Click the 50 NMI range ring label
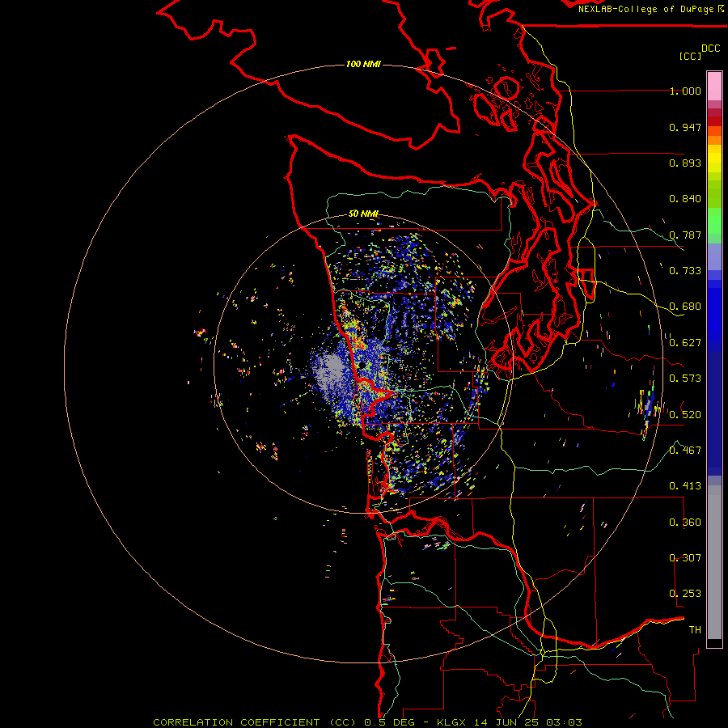This screenshot has height=728, width=728. tap(363, 214)
